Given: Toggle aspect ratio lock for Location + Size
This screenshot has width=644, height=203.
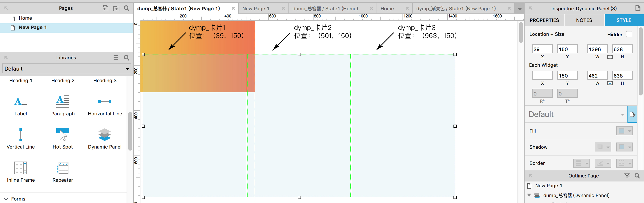Looking at the screenshot, I should pyautogui.click(x=610, y=57).
